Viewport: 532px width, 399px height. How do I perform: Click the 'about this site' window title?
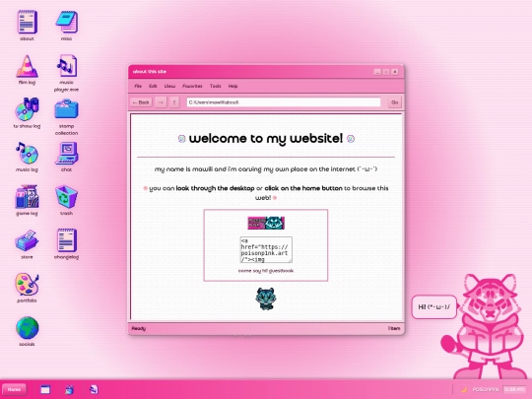click(150, 72)
